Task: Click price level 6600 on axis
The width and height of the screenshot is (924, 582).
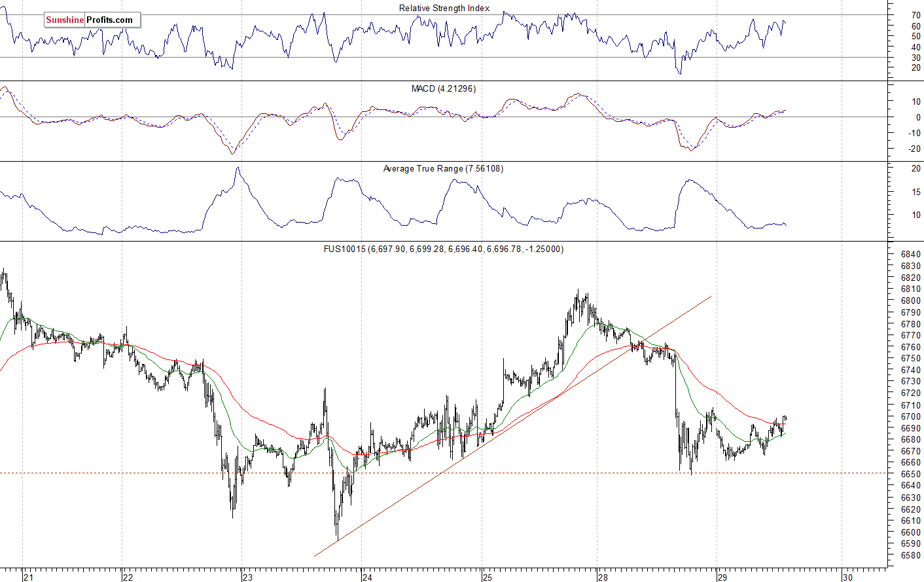Action: tap(912, 533)
